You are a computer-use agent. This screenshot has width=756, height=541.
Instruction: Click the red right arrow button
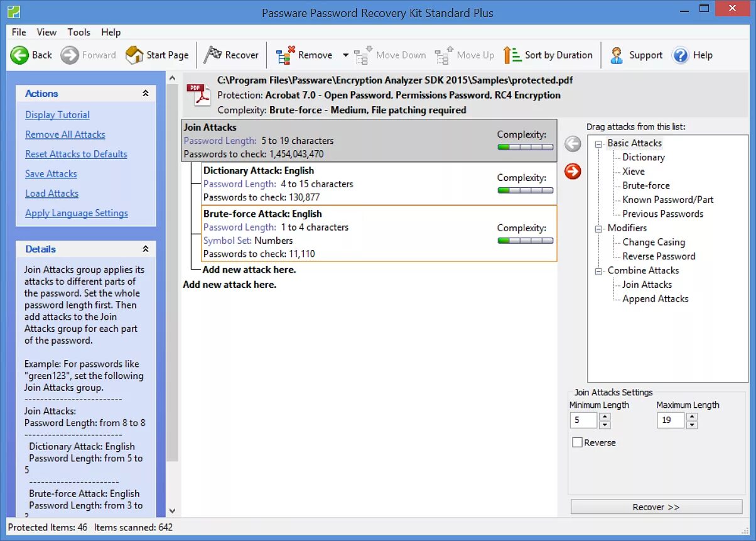[x=573, y=171]
